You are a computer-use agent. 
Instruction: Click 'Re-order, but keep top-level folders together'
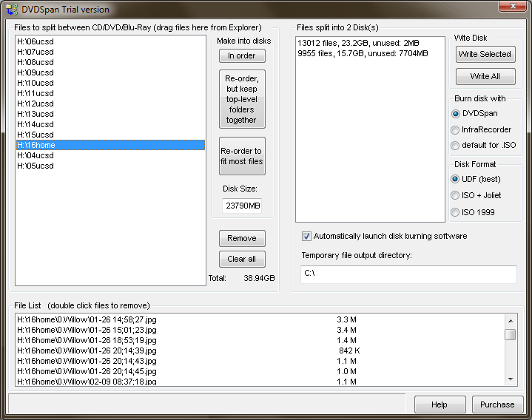242,99
